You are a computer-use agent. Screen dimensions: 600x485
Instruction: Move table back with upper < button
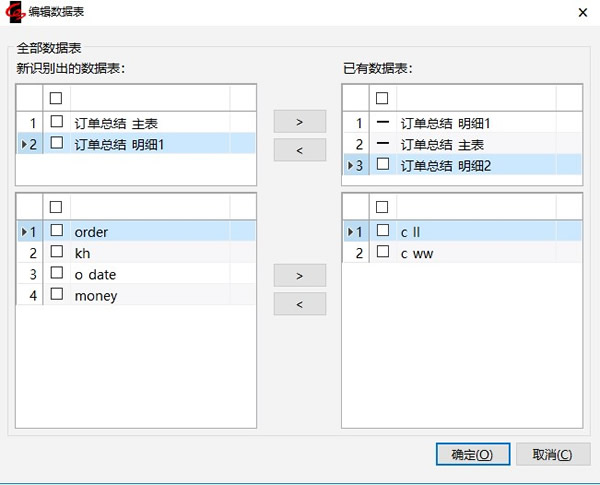coord(299,150)
